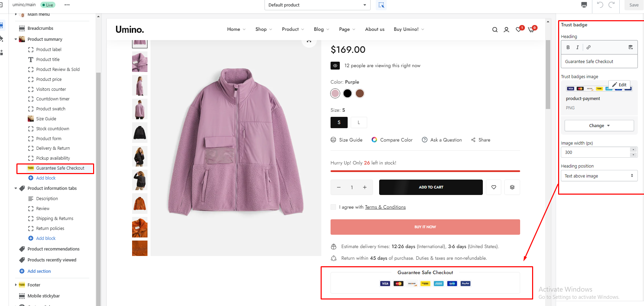Open the account user icon
644x306 pixels.
click(x=506, y=30)
